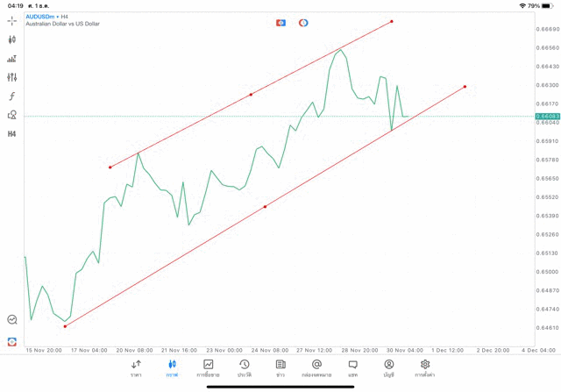Tap the red-blue trading panel icon at bottom left
Screen dimensions: 561x392
12,341
